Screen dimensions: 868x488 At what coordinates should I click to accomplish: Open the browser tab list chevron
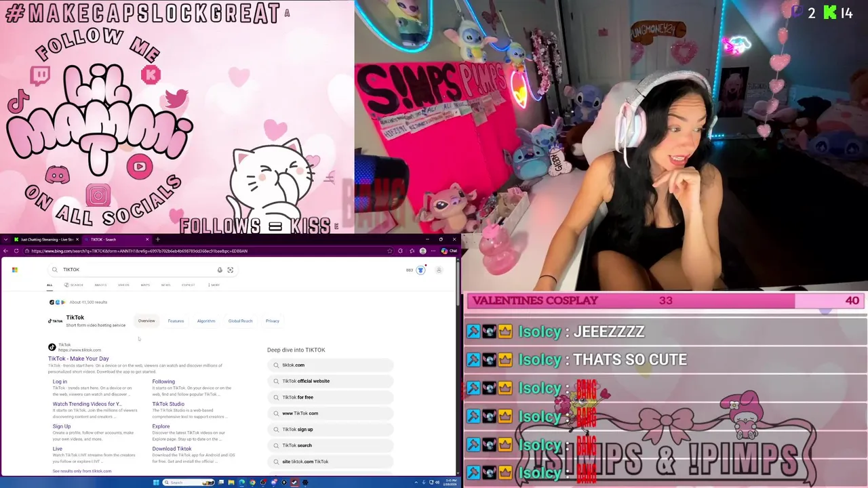pyautogui.click(x=6, y=239)
